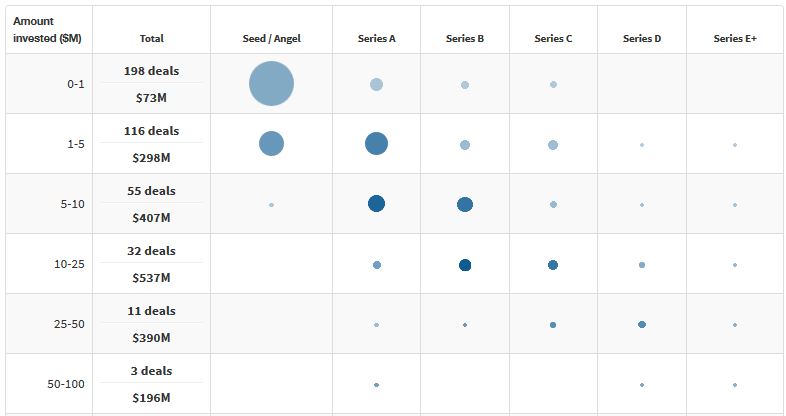The width and height of the screenshot is (786, 416).
Task: Click the Series C bubble in 10-25 row
Action: click(x=553, y=265)
